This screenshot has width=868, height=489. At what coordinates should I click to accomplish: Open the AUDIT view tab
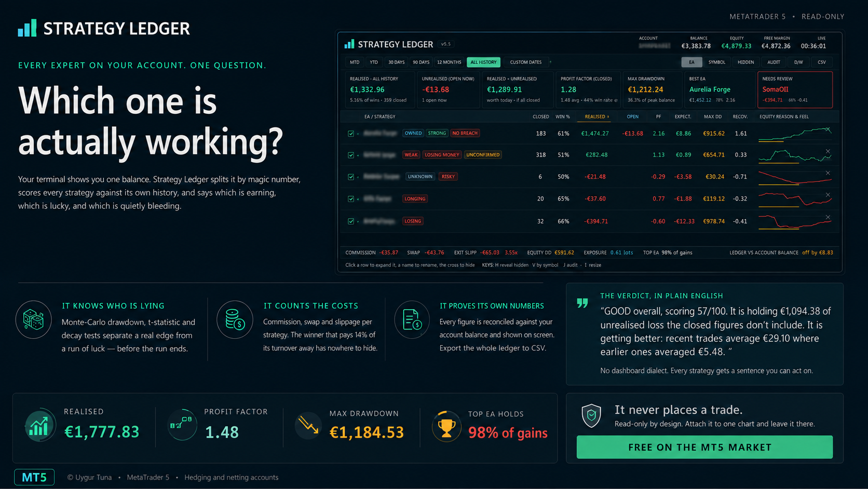774,62
